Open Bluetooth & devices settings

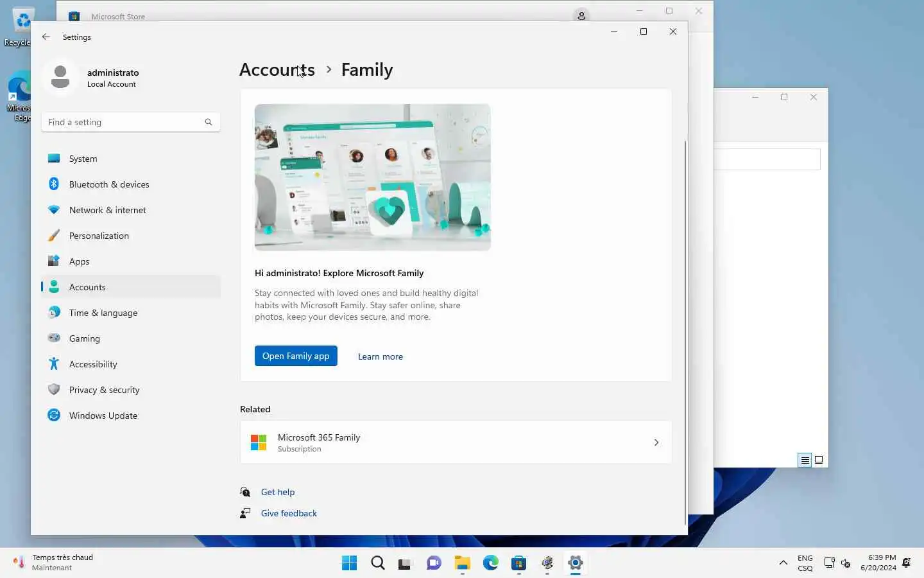tap(131, 184)
